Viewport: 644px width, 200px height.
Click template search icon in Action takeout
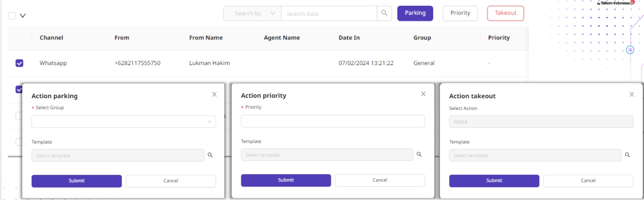pos(627,155)
